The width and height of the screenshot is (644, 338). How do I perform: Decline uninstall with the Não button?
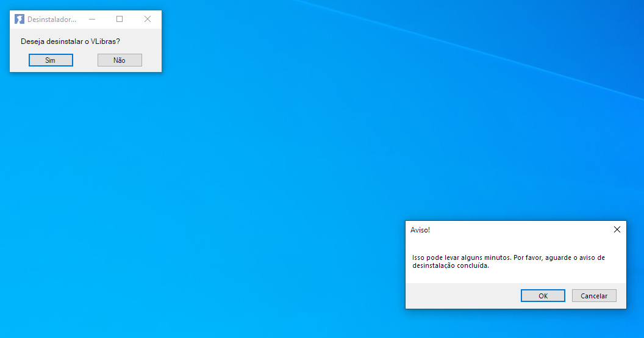(120, 60)
